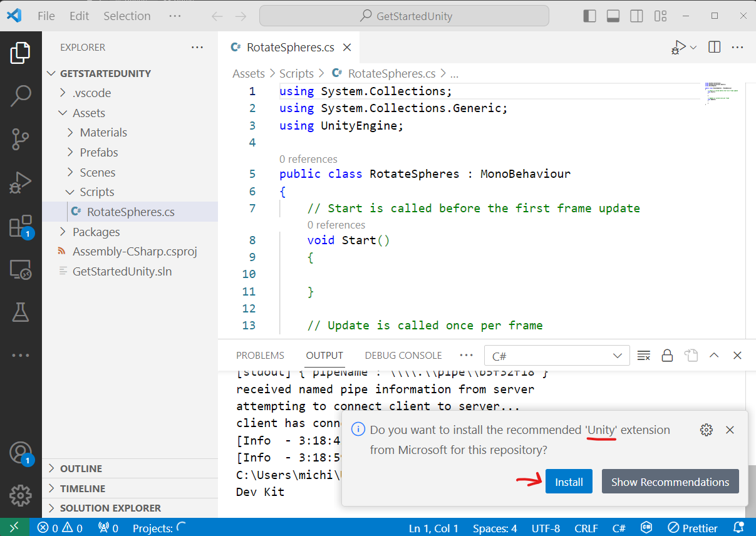Show additional views ellipsis in activity bar
The width and height of the screenshot is (756, 536).
point(21,355)
